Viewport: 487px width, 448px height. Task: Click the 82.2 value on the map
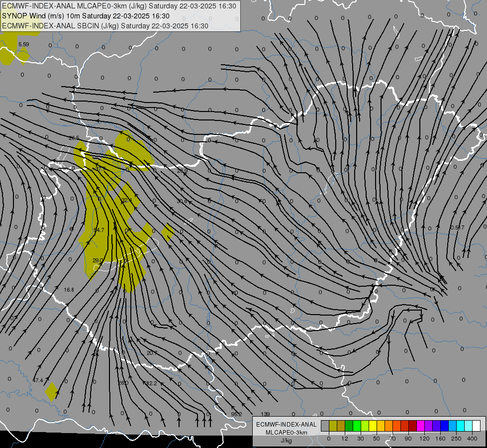152,383
